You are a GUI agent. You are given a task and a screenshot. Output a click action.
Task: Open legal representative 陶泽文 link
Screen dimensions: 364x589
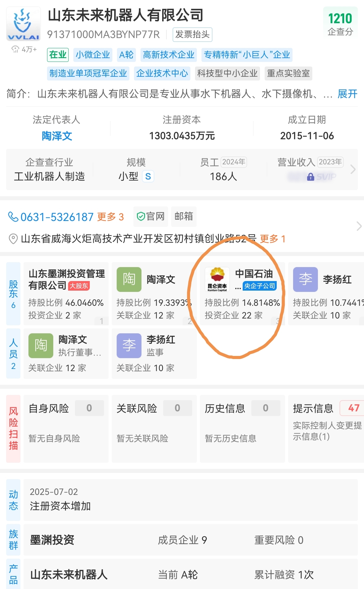(57, 136)
